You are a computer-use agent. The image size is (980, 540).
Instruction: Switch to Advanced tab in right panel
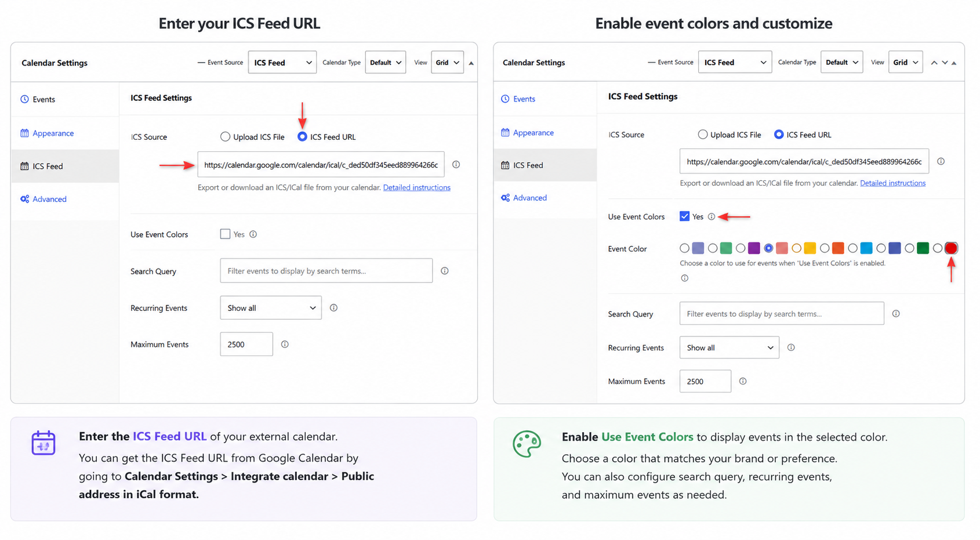click(x=529, y=198)
